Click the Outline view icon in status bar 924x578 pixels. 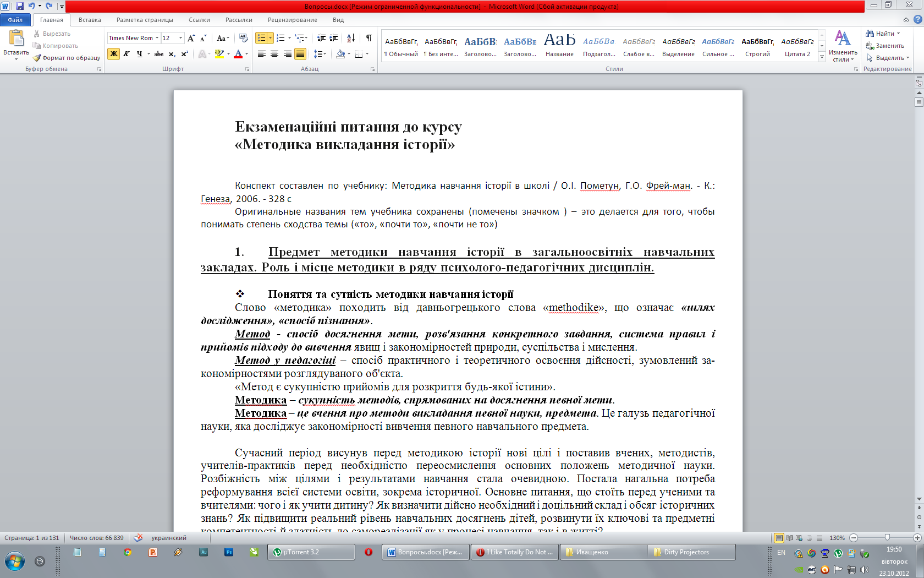coord(809,538)
